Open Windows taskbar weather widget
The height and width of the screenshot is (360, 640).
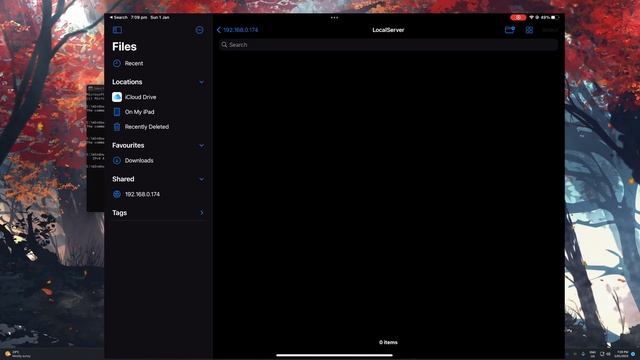coord(17,354)
